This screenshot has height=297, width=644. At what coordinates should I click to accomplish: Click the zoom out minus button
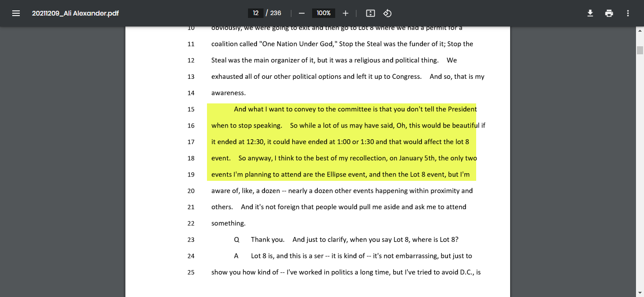click(x=302, y=13)
